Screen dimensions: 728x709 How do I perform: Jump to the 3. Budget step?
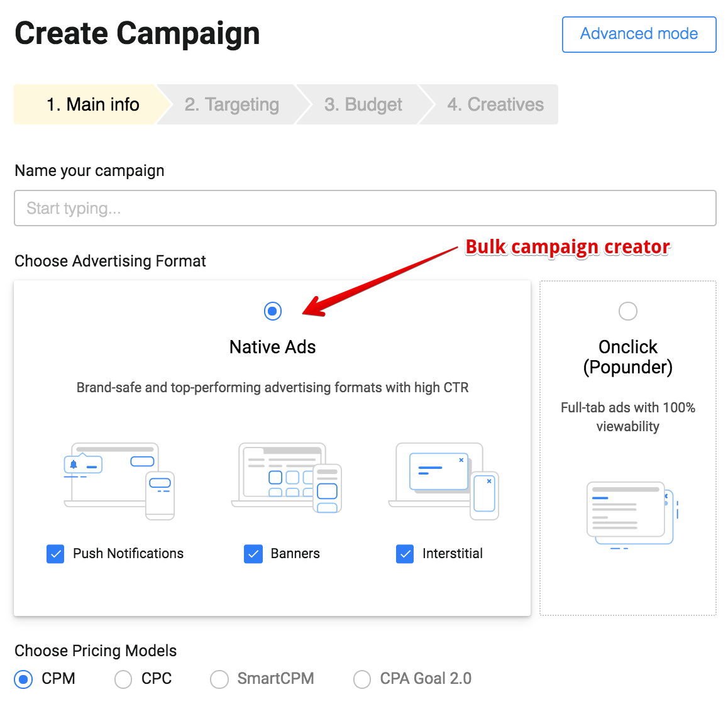(x=363, y=104)
